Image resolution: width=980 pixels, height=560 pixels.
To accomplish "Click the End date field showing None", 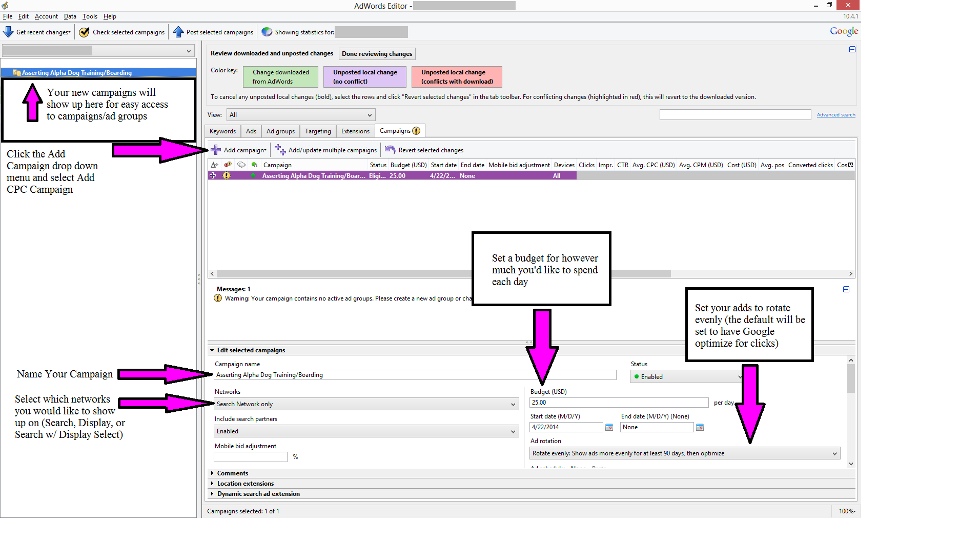I will 657,427.
